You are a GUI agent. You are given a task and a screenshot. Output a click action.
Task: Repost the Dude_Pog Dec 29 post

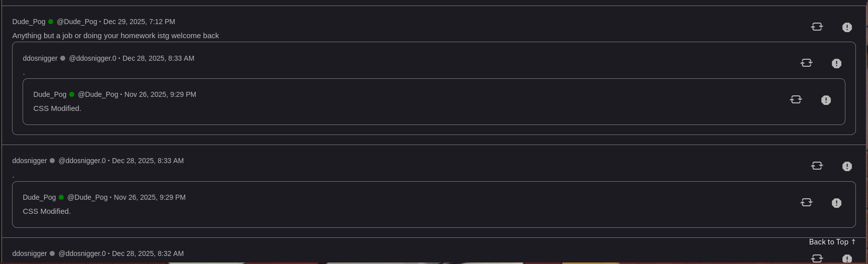tap(817, 27)
